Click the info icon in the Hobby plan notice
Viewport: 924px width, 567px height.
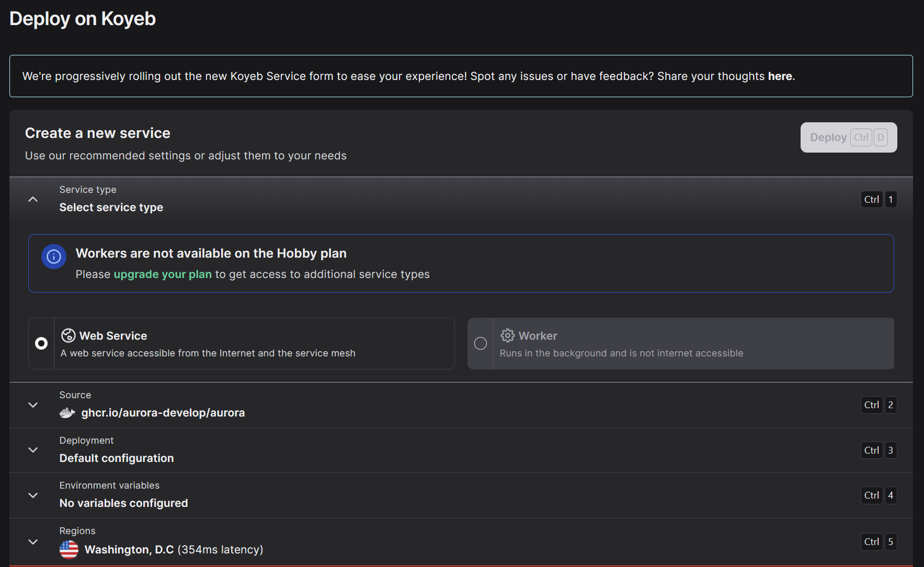(x=54, y=257)
